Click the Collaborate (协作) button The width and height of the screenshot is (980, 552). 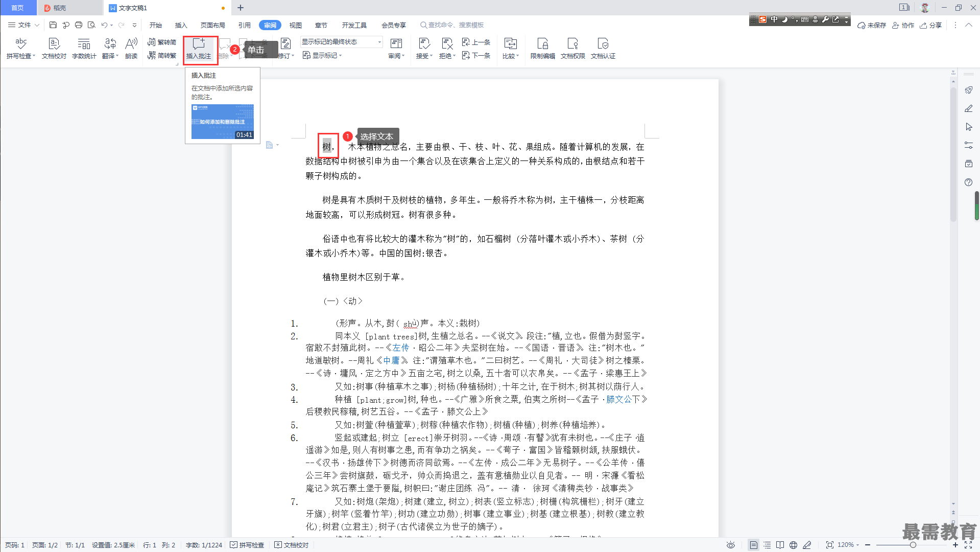(903, 25)
